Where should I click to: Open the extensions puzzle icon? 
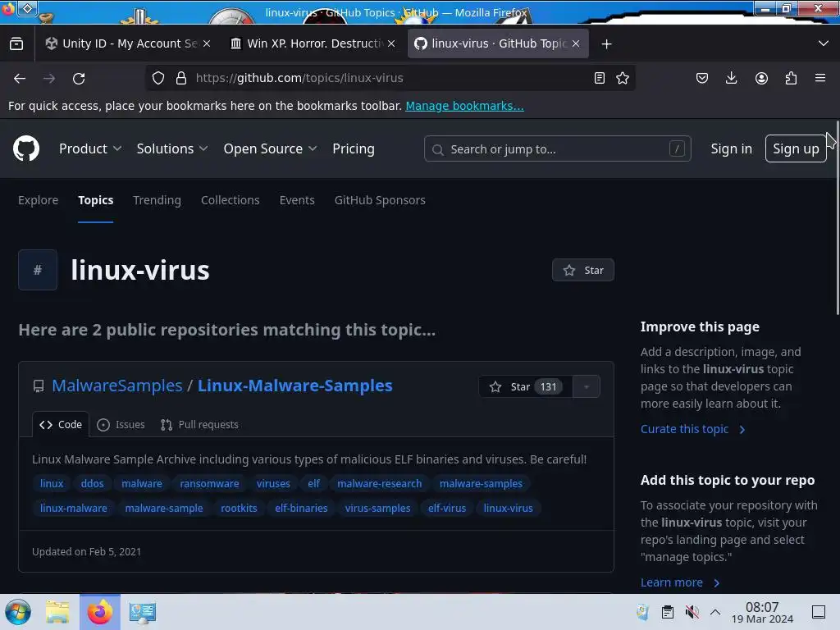[x=791, y=78]
